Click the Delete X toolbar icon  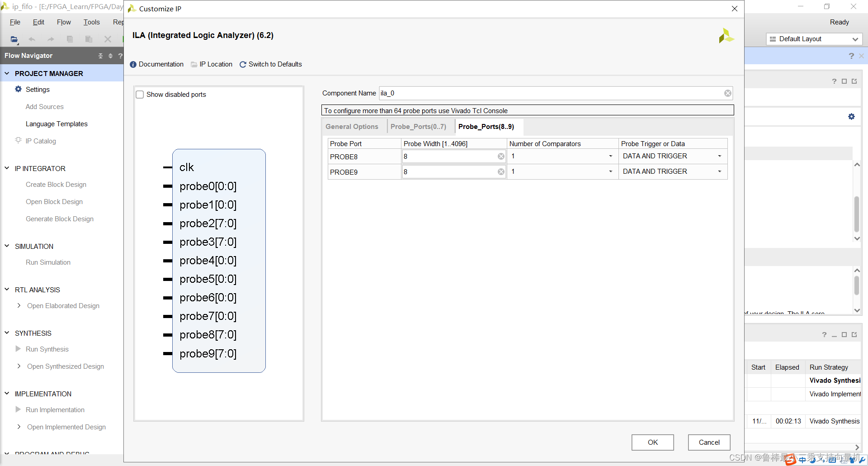pos(108,39)
